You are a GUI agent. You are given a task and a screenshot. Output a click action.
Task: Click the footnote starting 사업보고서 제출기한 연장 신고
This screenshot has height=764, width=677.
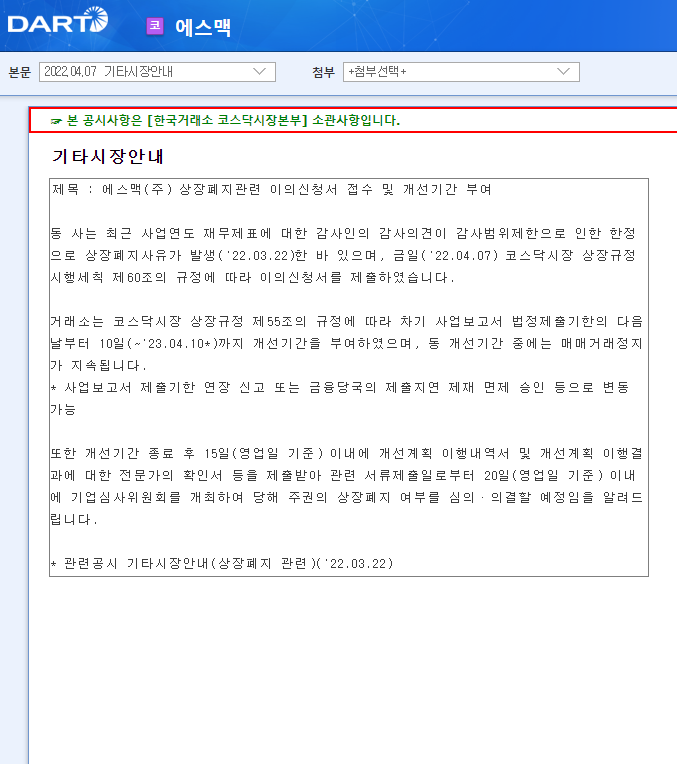pyautogui.click(x=340, y=388)
